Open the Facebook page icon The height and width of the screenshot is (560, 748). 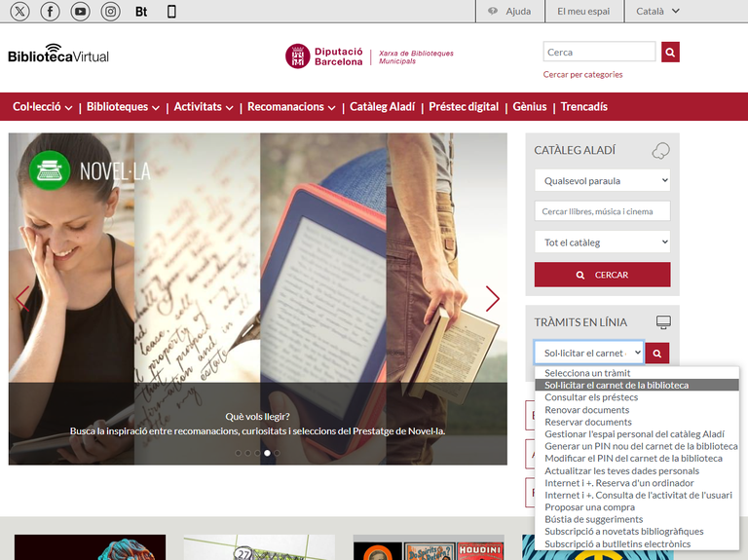tap(50, 11)
